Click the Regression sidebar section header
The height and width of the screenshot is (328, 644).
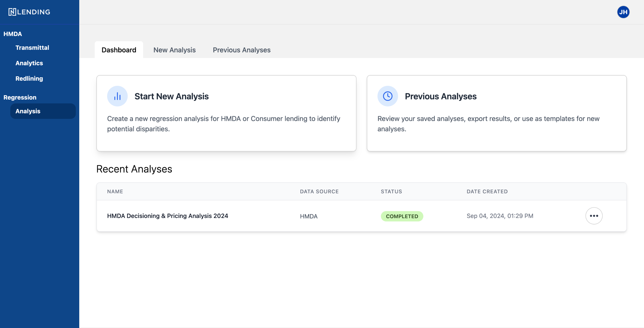pos(20,97)
